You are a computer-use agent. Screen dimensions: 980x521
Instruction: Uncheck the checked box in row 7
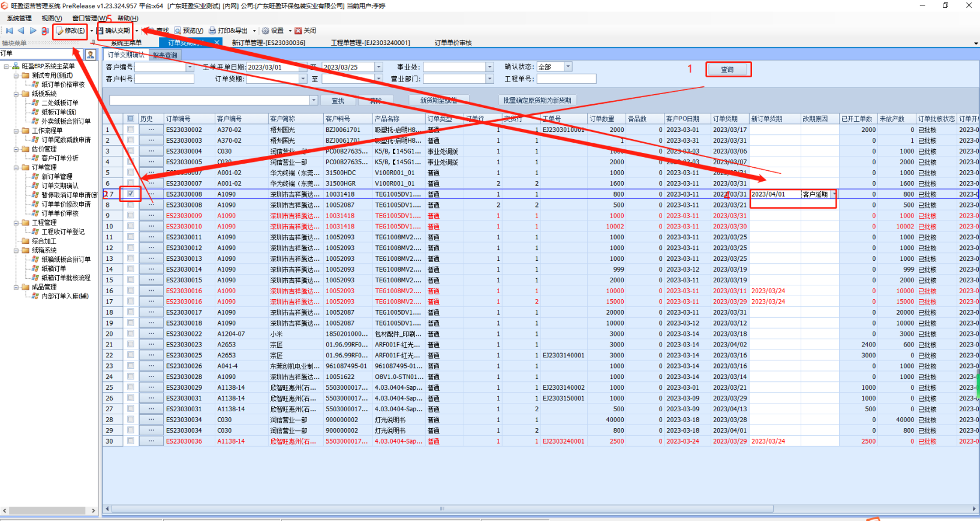(x=131, y=194)
